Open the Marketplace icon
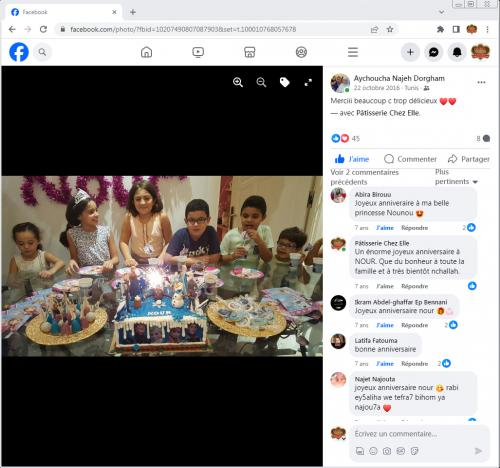Screen dimensions: 500x468 pyautogui.click(x=250, y=52)
